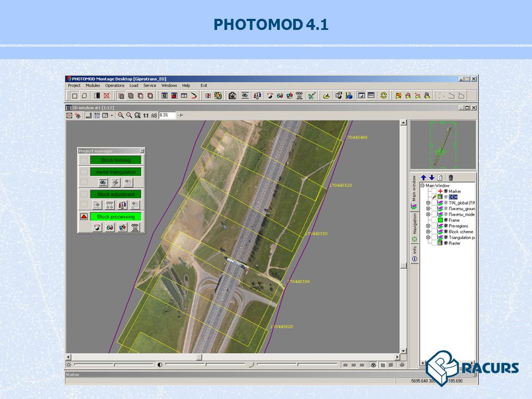Expand the TIN_global tree node
This screenshot has height=399, width=532.
coord(428,203)
